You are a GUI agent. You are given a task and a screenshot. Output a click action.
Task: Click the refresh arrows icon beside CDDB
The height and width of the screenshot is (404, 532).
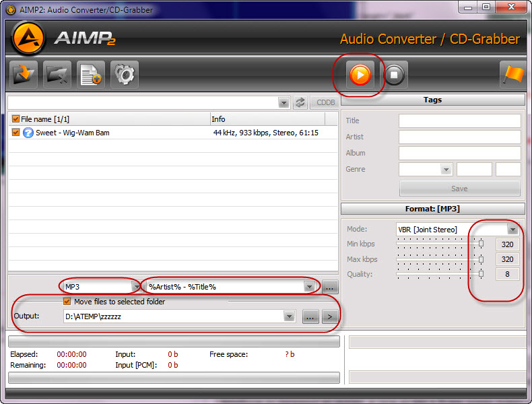point(300,102)
